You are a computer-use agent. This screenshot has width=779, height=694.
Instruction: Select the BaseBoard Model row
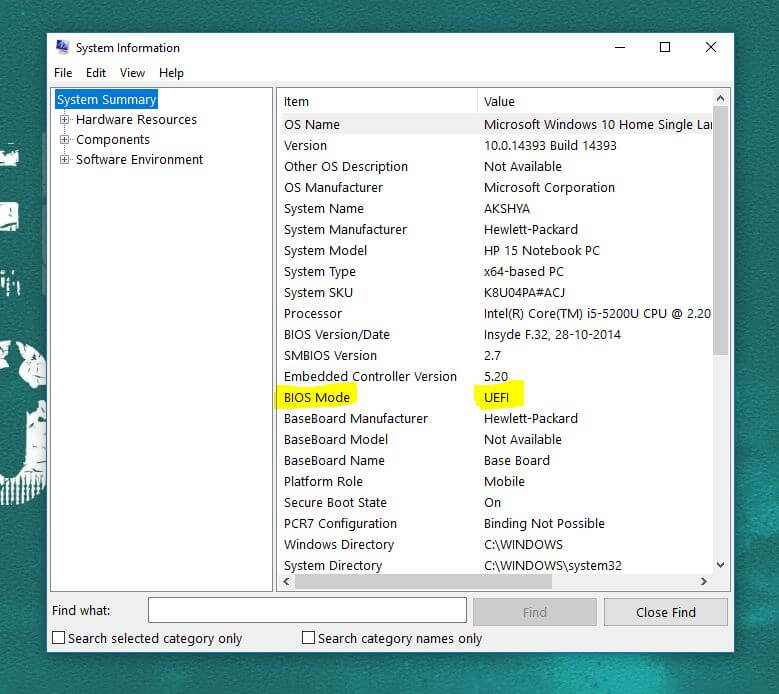[495, 439]
